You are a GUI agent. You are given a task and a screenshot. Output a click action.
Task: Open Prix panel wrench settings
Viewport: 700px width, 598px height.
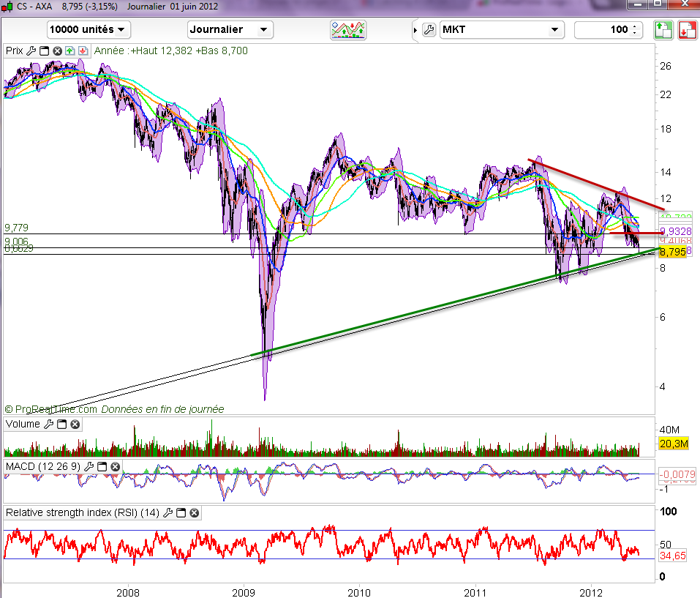pyautogui.click(x=31, y=51)
